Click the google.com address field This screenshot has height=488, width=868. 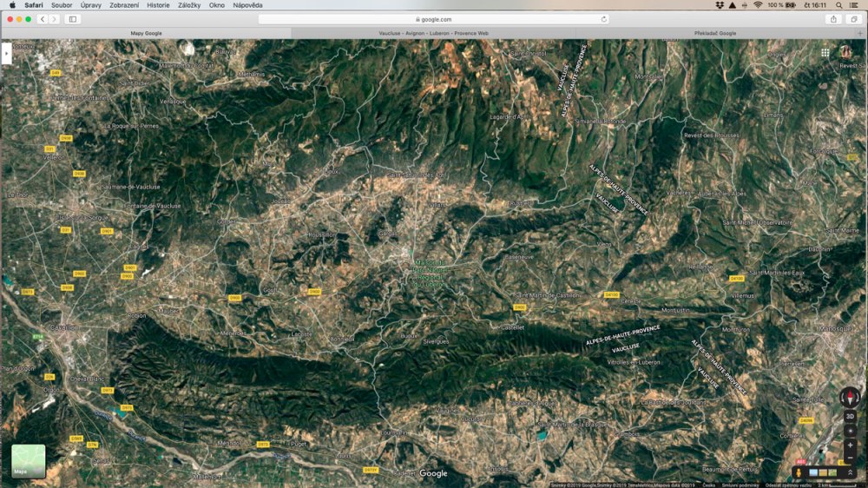click(x=433, y=19)
